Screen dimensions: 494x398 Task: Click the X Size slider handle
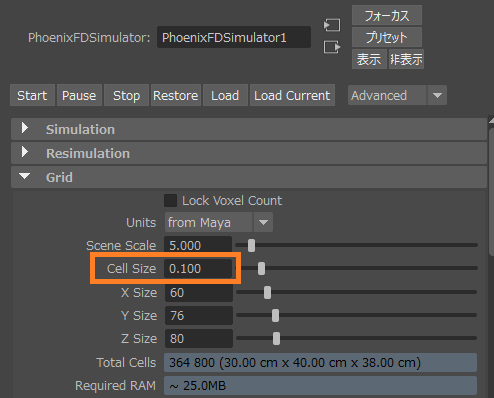(x=267, y=292)
